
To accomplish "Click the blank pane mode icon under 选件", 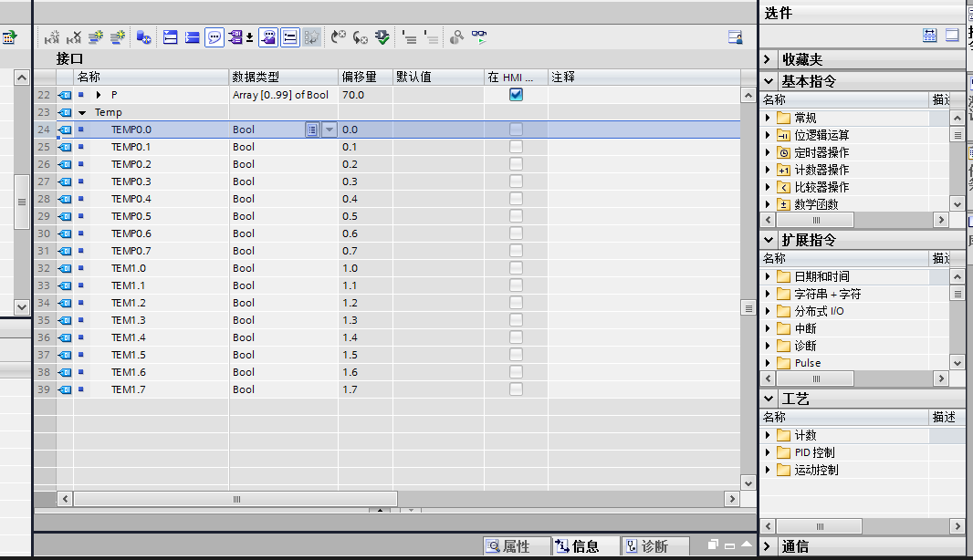I will (x=952, y=36).
